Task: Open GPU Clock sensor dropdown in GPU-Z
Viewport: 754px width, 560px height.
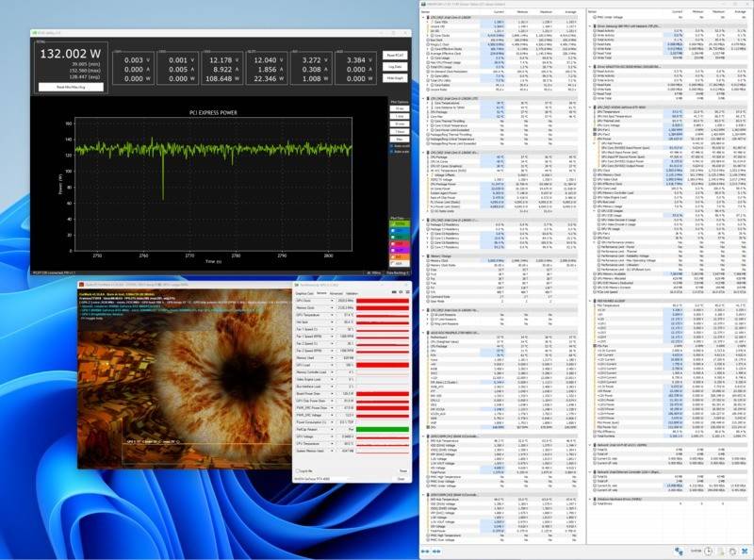Action: [x=332, y=301]
